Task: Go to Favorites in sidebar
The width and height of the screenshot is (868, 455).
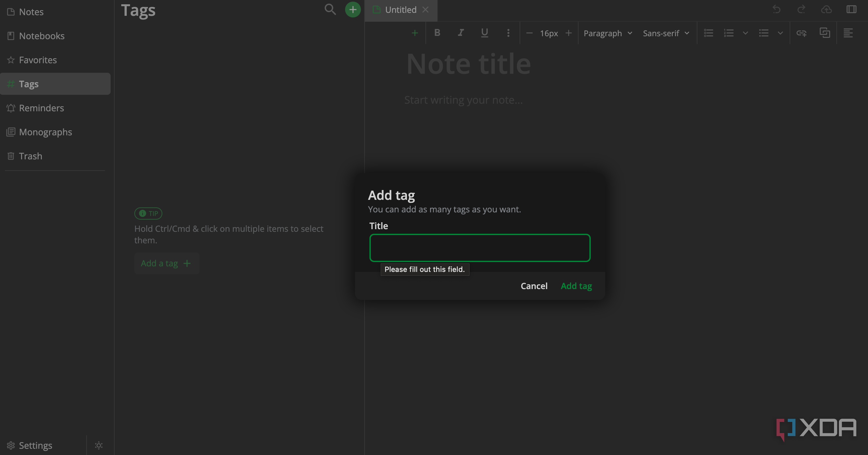Action: click(x=55, y=60)
